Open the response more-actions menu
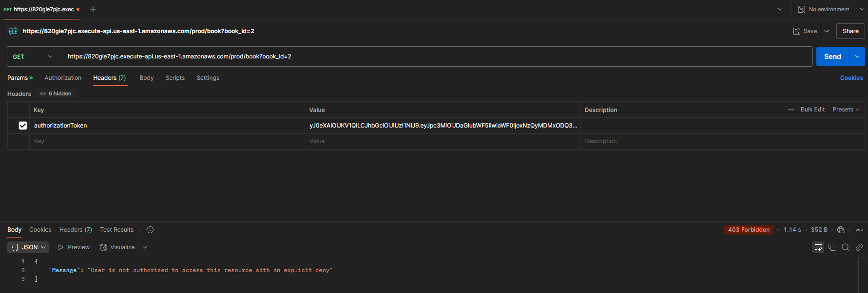This screenshot has width=868, height=293. (859, 230)
